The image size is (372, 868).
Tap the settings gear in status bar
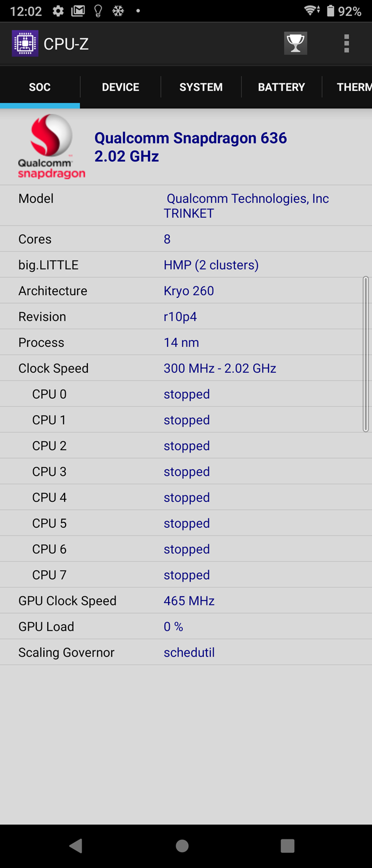[x=58, y=11]
